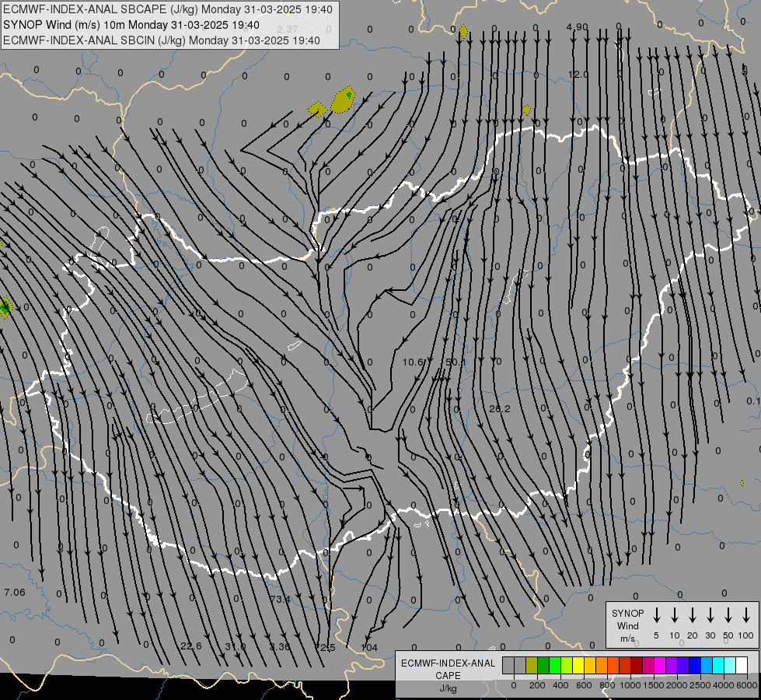Image resolution: width=761 pixels, height=700 pixels.
Task: Click the 'ECMWF-INDEX-ANAL SBCAPE' header line
Action: click(x=168, y=9)
